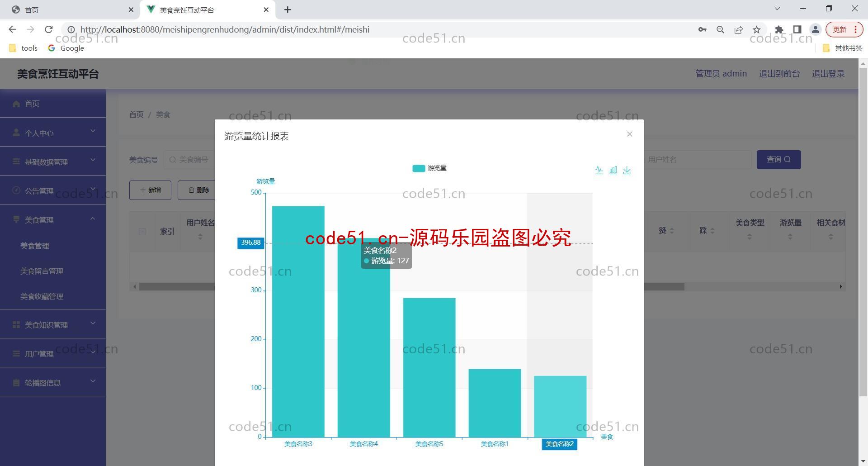Image resolution: width=868 pixels, height=466 pixels.
Task: Bookmark this page star icon
Action: click(756, 29)
